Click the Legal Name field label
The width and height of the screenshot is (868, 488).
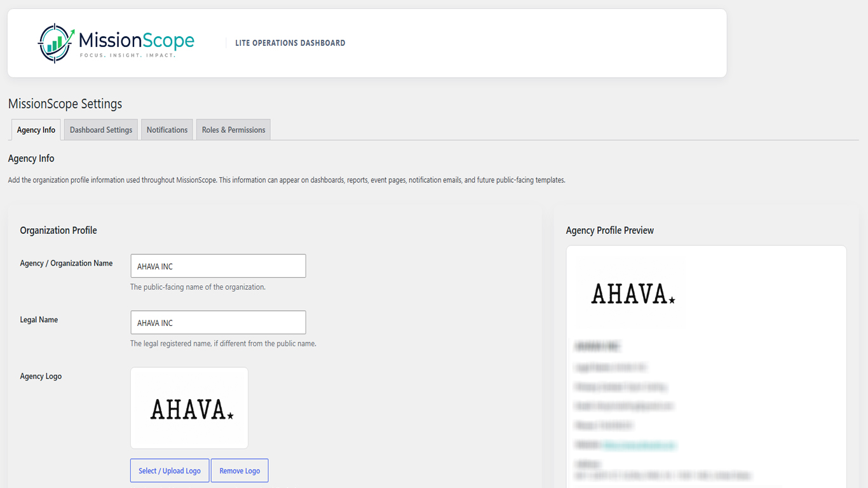tap(39, 320)
